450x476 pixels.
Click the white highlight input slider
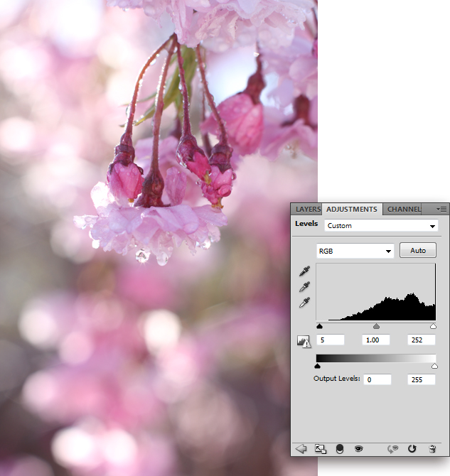point(433,326)
